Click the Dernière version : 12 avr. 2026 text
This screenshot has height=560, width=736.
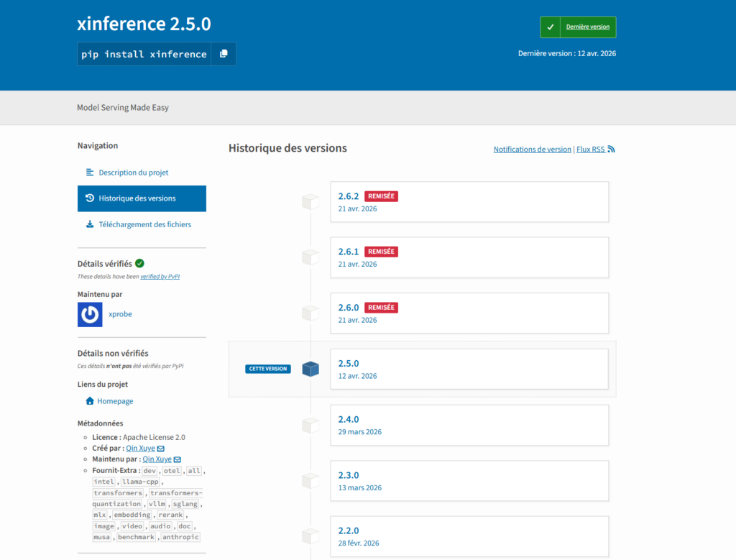(567, 53)
